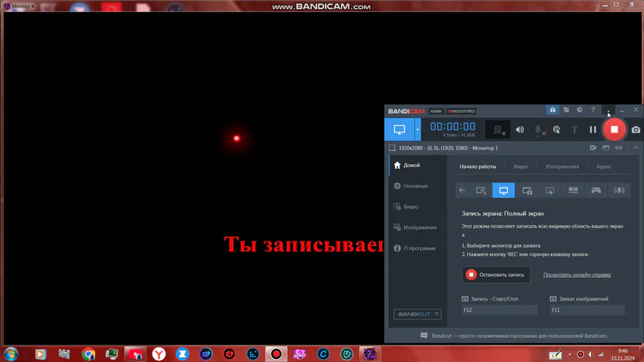Select the HDMI device recording mode
Screen dimensions: 644x362
pos(573,190)
